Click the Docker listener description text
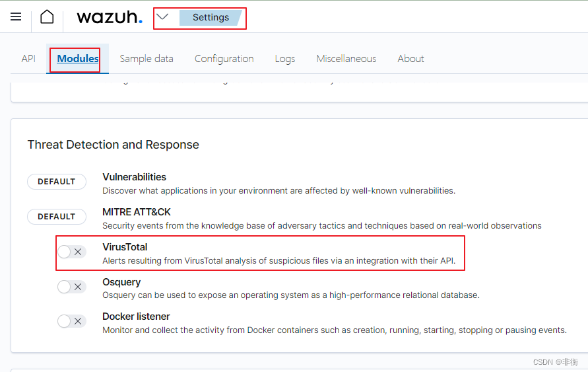Image resolution: width=588 pixels, height=372 pixels. [335, 330]
